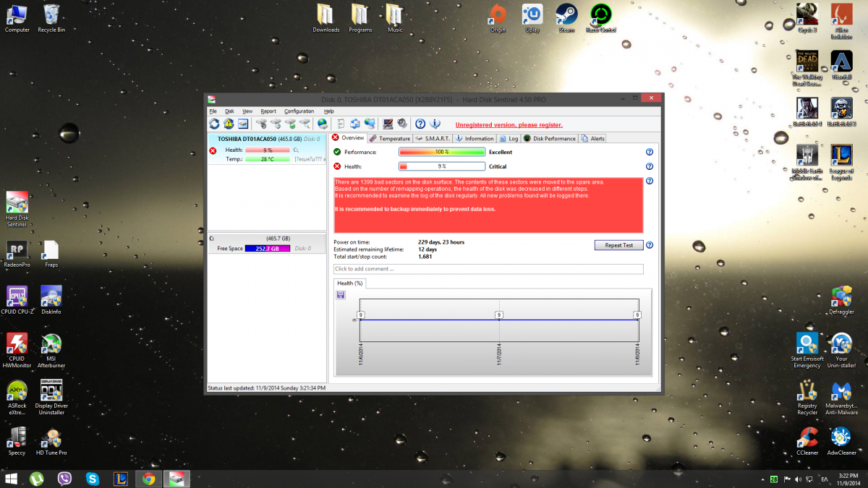The width and height of the screenshot is (868, 488).
Task: Click the Repeat Test button
Action: pos(618,245)
